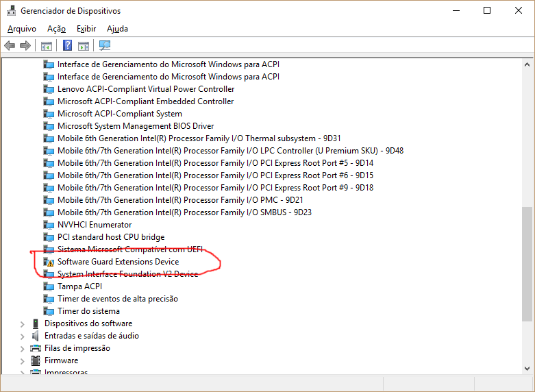Click the Device Manager title bar icon
Screen dimensions: 535x392
(x=10, y=11)
